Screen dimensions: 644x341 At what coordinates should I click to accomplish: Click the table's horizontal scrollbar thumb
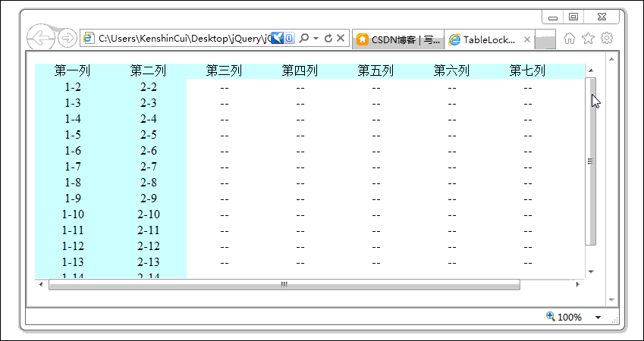click(x=284, y=285)
